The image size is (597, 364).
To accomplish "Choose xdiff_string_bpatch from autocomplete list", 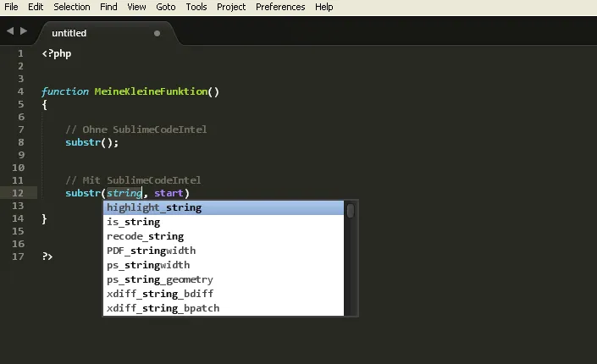I will 224,308.
